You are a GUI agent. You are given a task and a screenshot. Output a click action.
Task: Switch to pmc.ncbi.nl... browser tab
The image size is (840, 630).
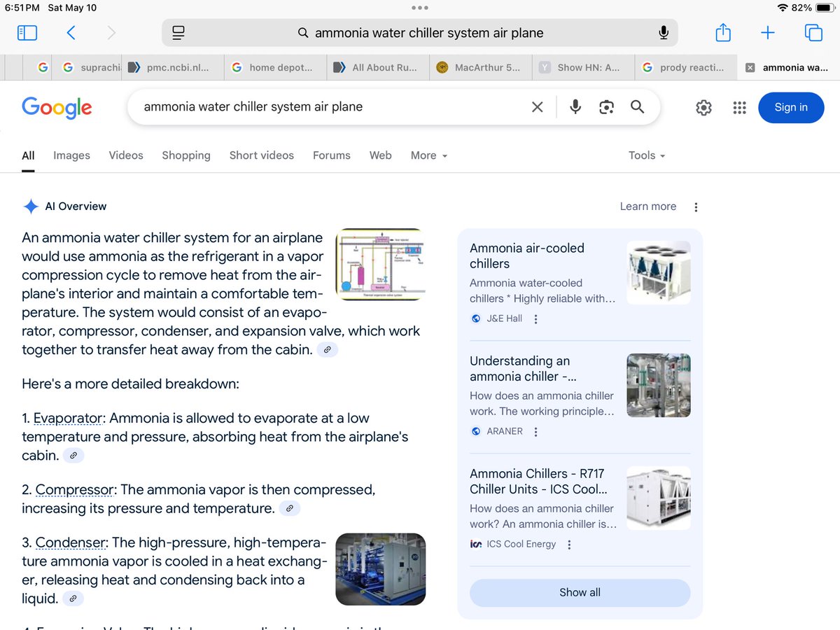[x=174, y=68]
